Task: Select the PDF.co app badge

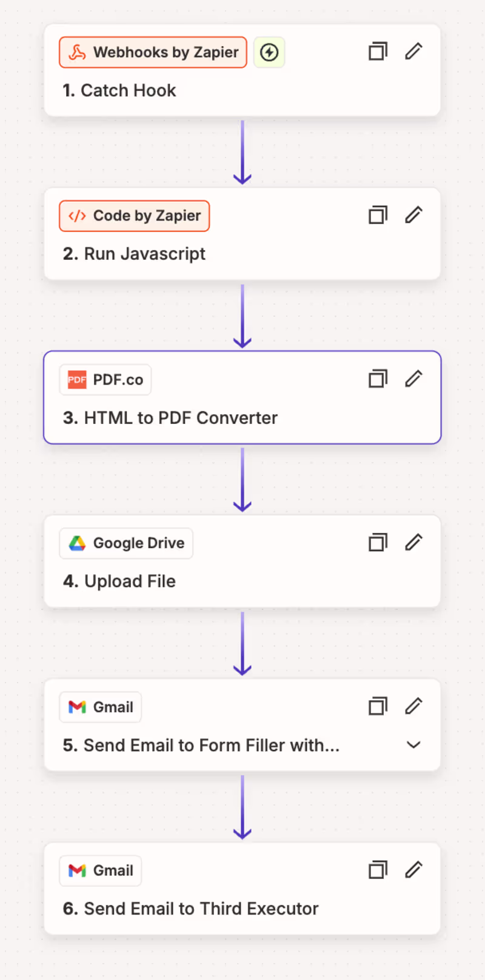Action: point(105,380)
